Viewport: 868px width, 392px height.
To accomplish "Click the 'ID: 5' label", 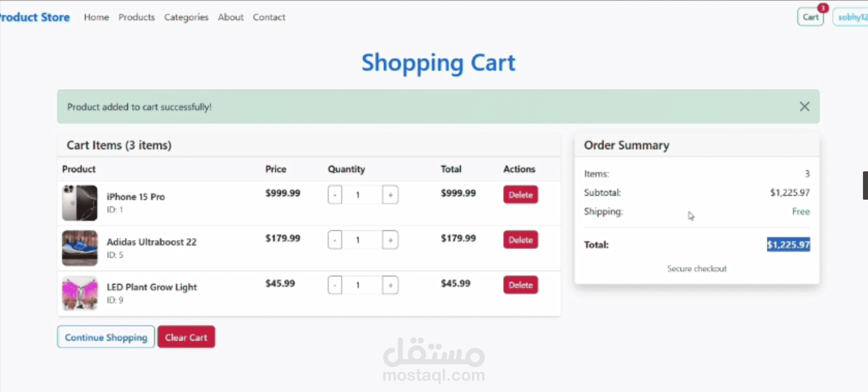I will click(115, 255).
